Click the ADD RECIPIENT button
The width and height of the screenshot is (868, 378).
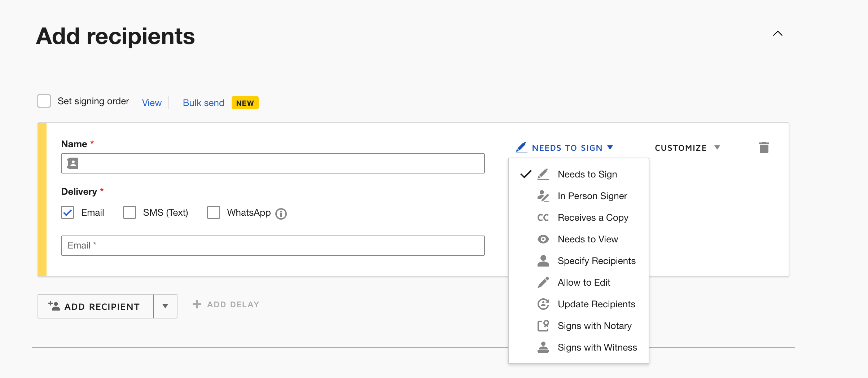(x=95, y=306)
